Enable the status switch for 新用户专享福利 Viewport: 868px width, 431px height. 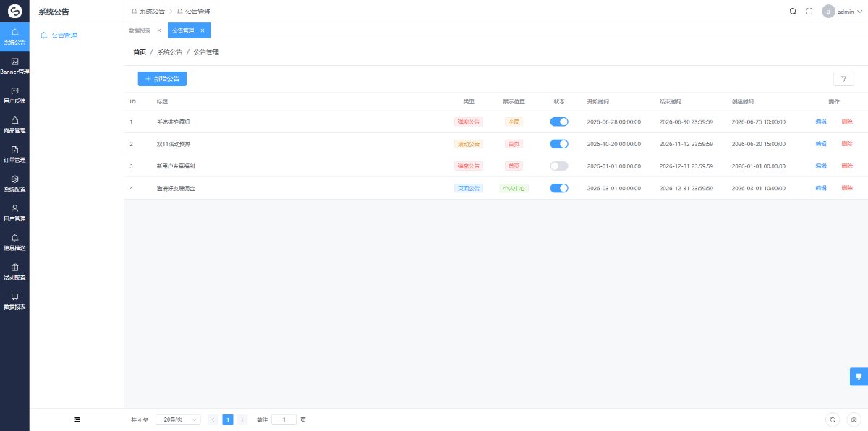pyautogui.click(x=559, y=166)
